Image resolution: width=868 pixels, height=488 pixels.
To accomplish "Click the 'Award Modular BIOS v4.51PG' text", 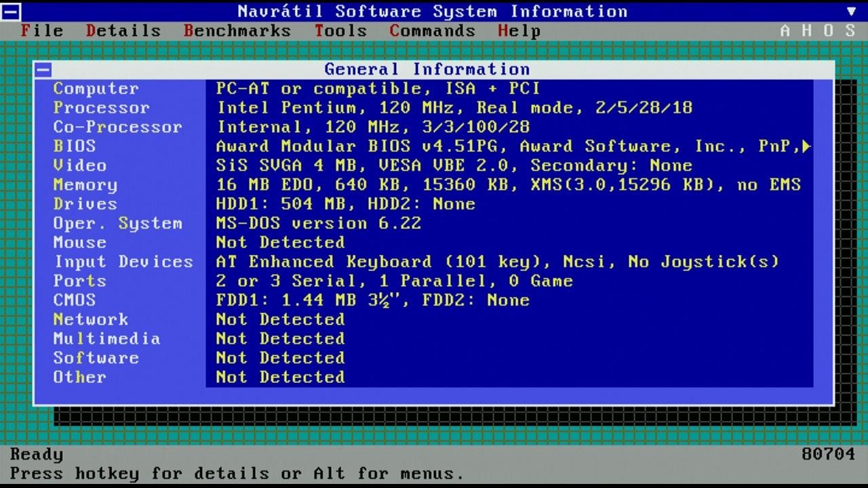I will tap(362, 146).
